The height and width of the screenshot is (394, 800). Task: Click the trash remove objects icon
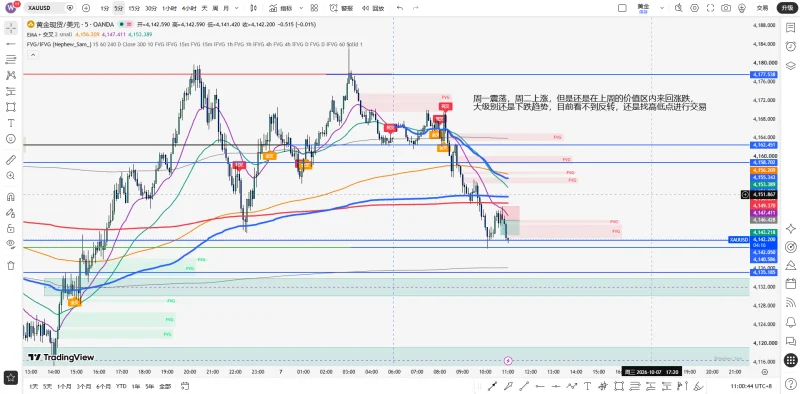click(x=11, y=265)
